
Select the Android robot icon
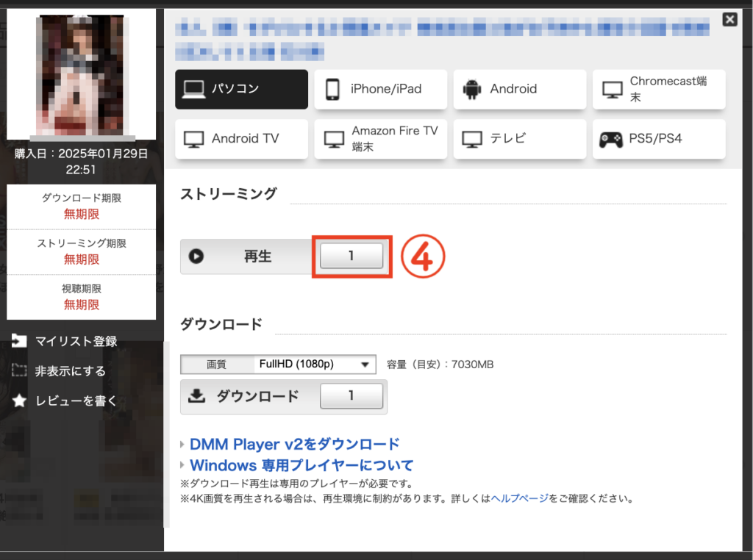click(471, 90)
